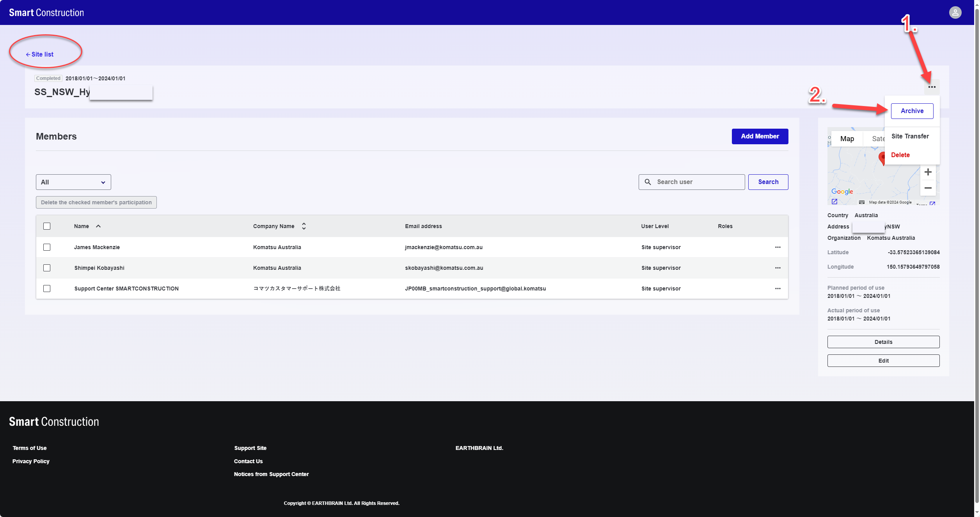Click the Longitude value 150.15793649797058

(x=913, y=267)
